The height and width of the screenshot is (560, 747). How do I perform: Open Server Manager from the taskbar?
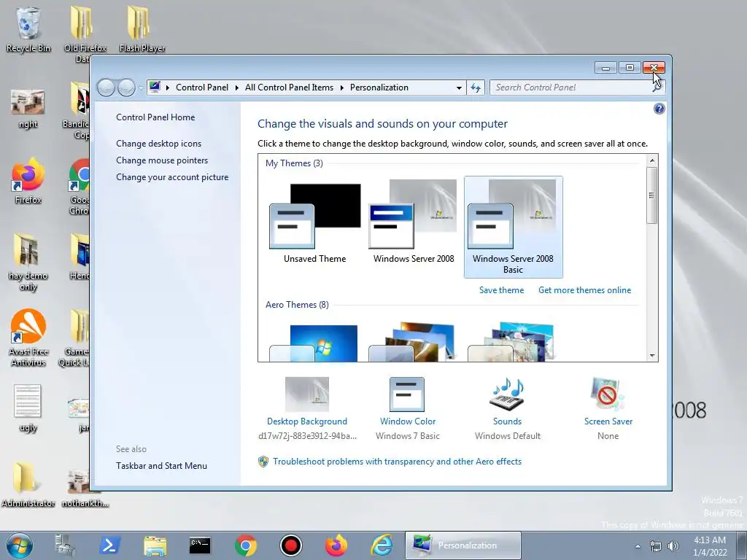pos(64,545)
